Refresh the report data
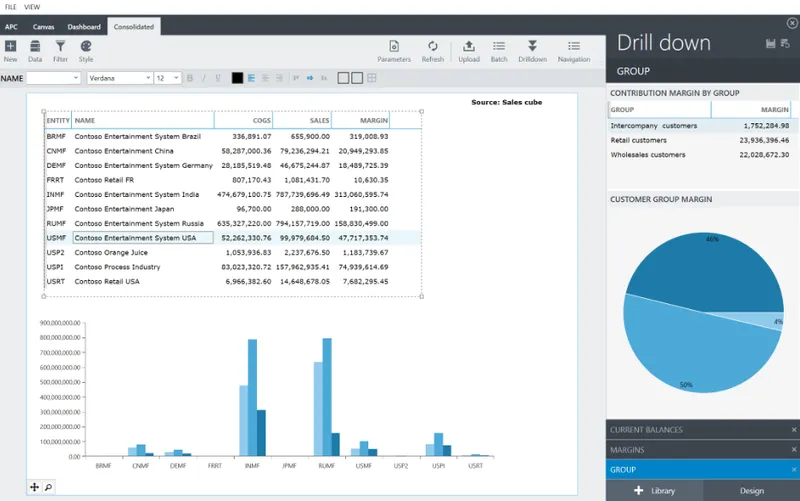This screenshot has height=501, width=800. (x=433, y=51)
